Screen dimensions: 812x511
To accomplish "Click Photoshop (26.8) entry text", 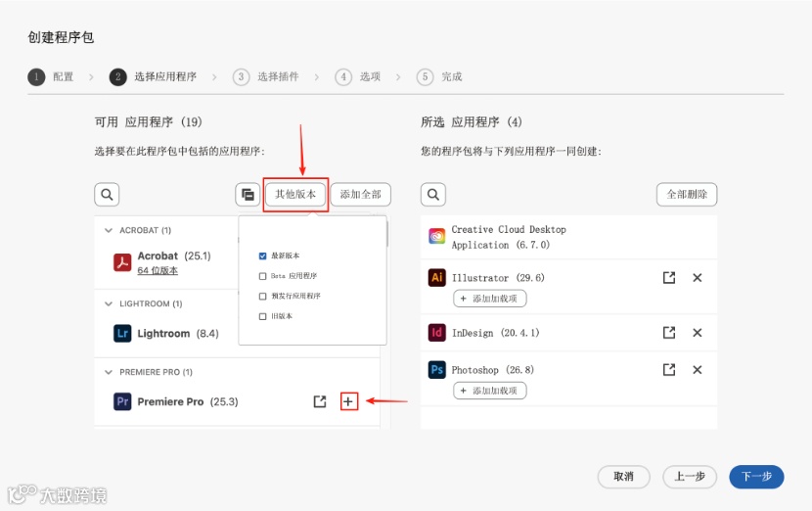I will 492,370.
